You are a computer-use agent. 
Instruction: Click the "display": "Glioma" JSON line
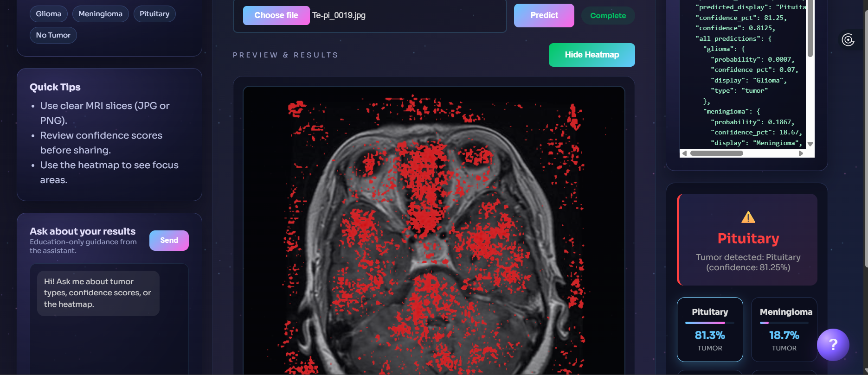pos(749,80)
